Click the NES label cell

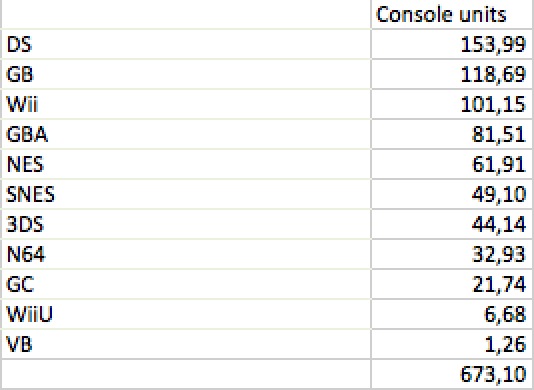[186, 164]
